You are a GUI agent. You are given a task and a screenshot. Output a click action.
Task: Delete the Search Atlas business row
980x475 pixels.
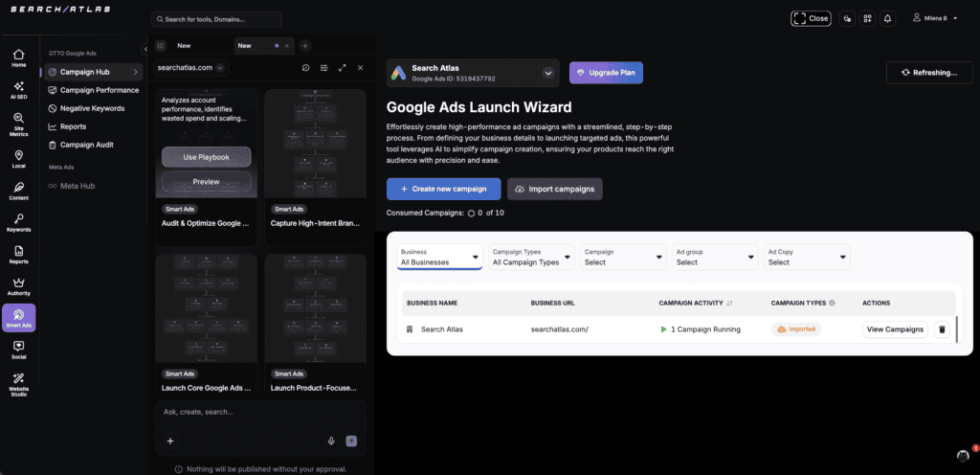pyautogui.click(x=942, y=329)
